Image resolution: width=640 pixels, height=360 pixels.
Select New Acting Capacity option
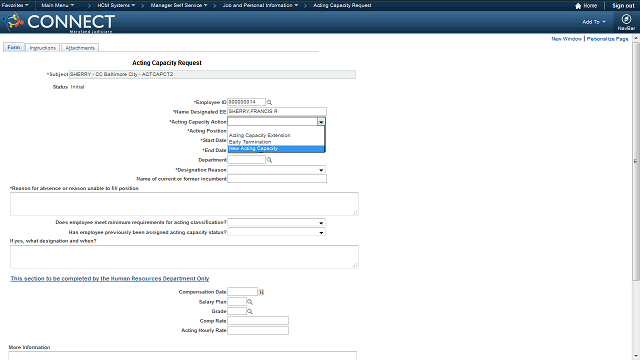coord(276,149)
